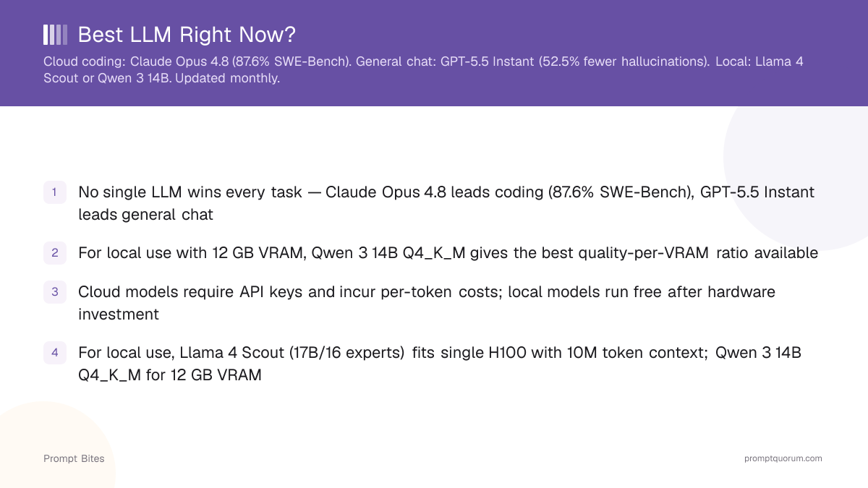Click the header subtitle about cloud coding
Viewport: 868px width, 488px height.
click(x=423, y=69)
